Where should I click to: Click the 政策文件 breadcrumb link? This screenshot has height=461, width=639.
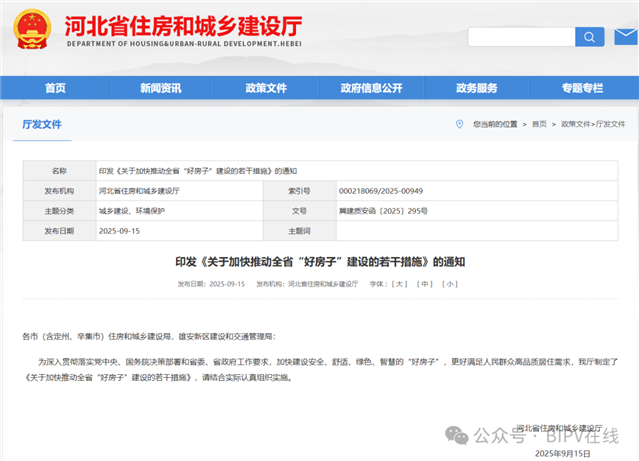[x=574, y=124]
